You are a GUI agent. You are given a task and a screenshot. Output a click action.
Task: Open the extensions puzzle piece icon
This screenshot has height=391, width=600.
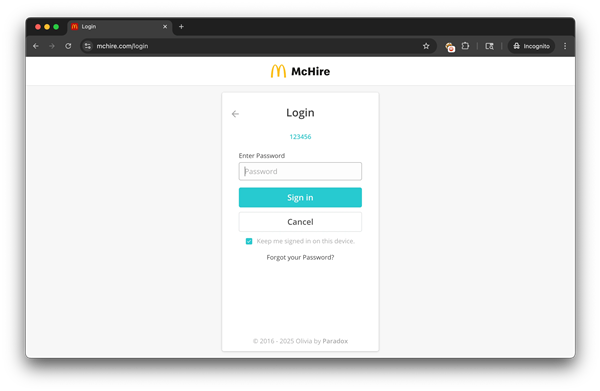465,46
